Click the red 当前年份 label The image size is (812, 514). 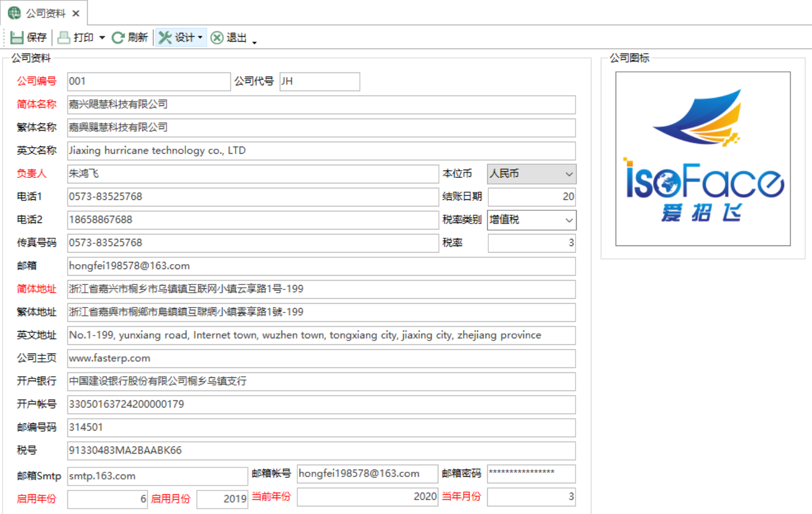click(272, 496)
